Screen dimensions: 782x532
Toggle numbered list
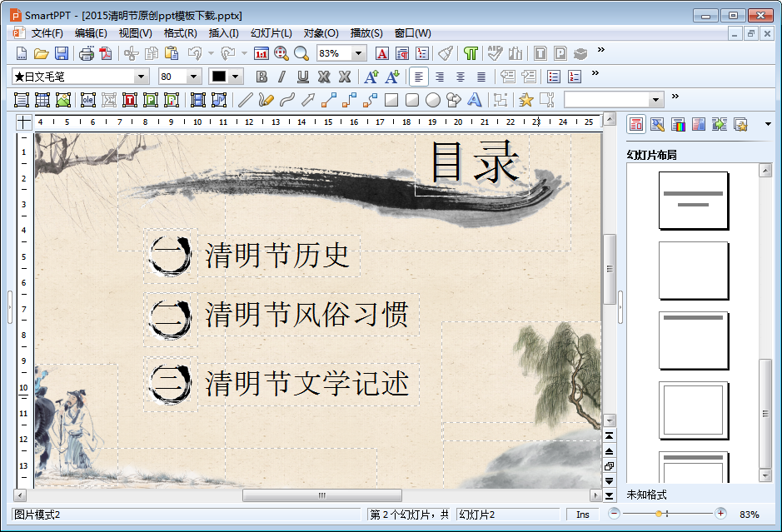point(575,77)
